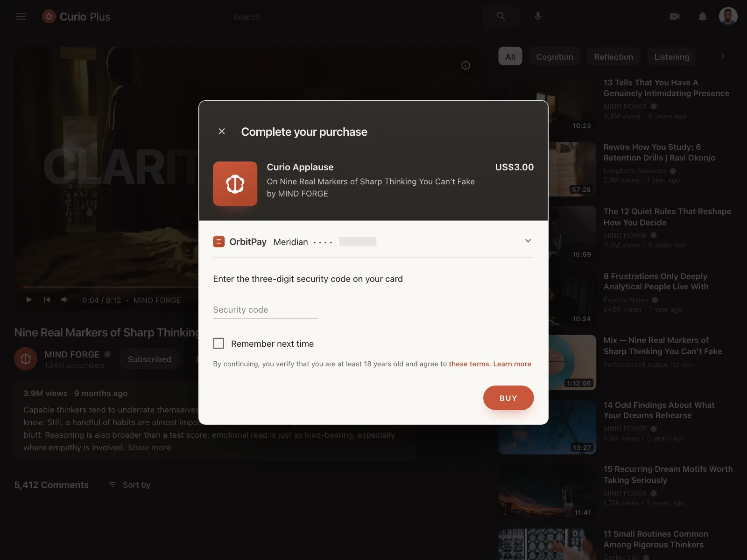Open the account avatar menu
This screenshot has height=560, width=747.
pos(728,17)
